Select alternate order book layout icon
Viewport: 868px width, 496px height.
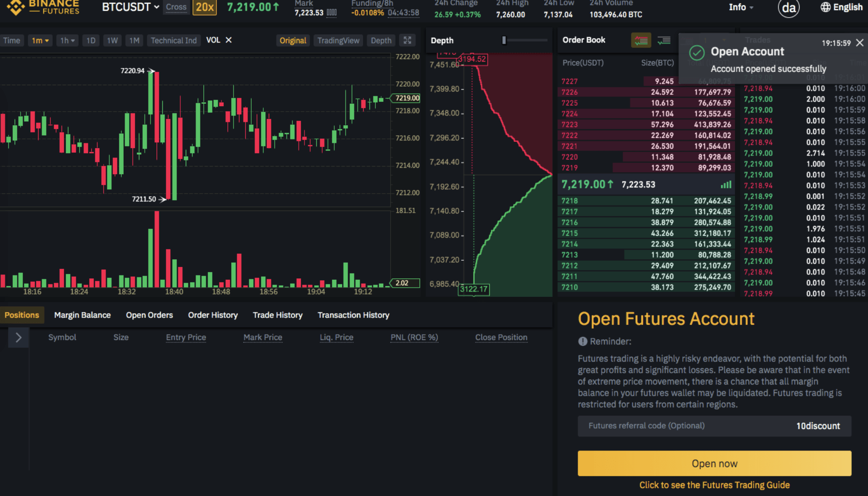pos(664,41)
